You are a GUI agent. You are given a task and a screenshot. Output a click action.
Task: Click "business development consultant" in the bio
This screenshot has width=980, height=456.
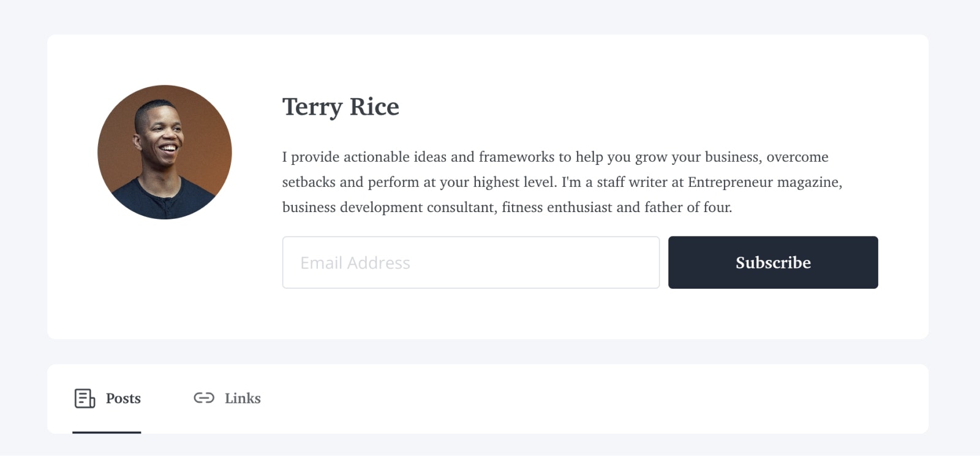388,207
